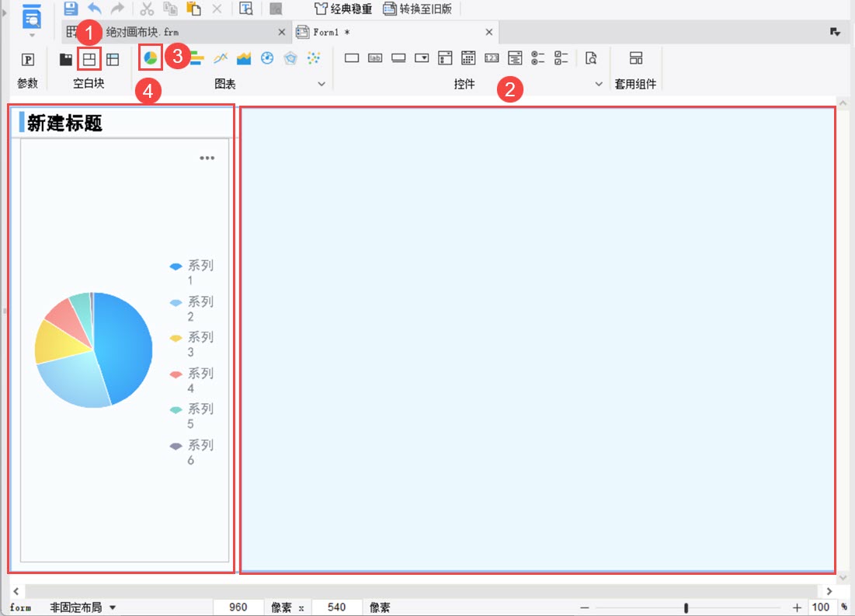Click the Undo arrow icon
This screenshot has height=616, width=855.
[94, 9]
